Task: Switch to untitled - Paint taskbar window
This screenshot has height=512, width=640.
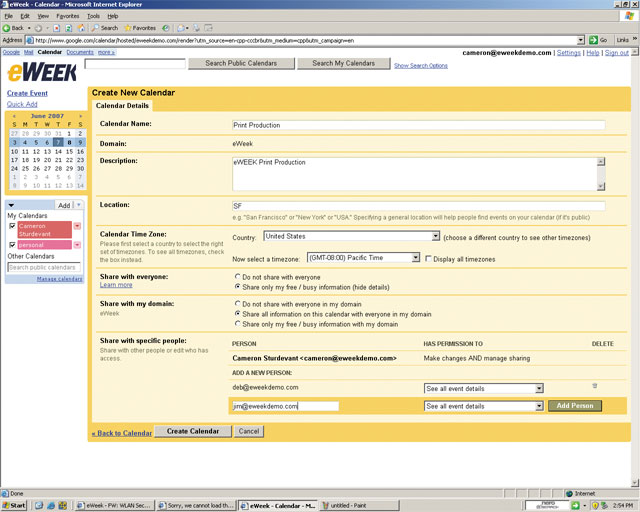Action: [359, 505]
